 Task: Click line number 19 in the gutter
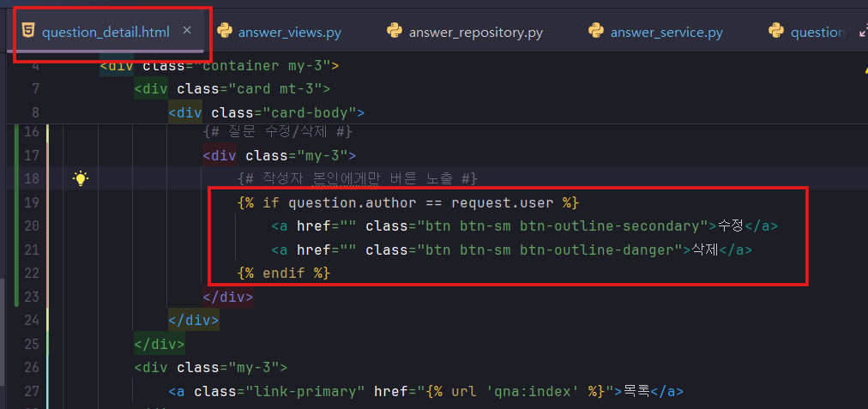pyautogui.click(x=32, y=202)
